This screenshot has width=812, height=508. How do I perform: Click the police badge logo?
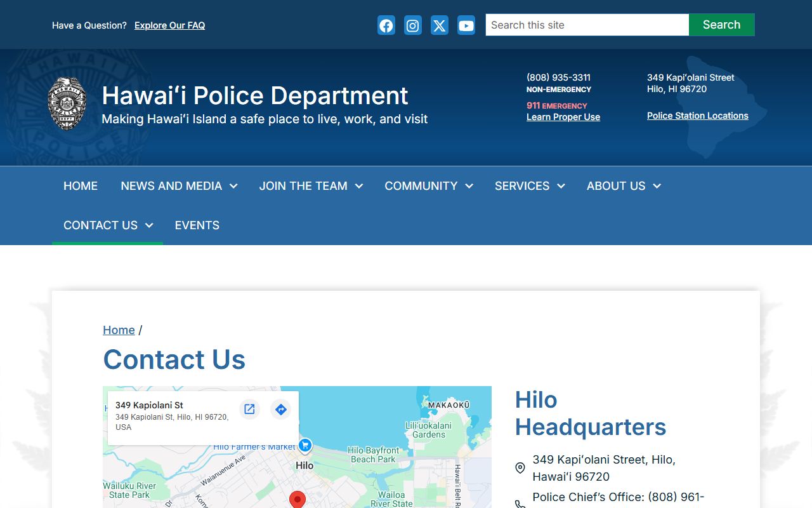click(x=67, y=104)
